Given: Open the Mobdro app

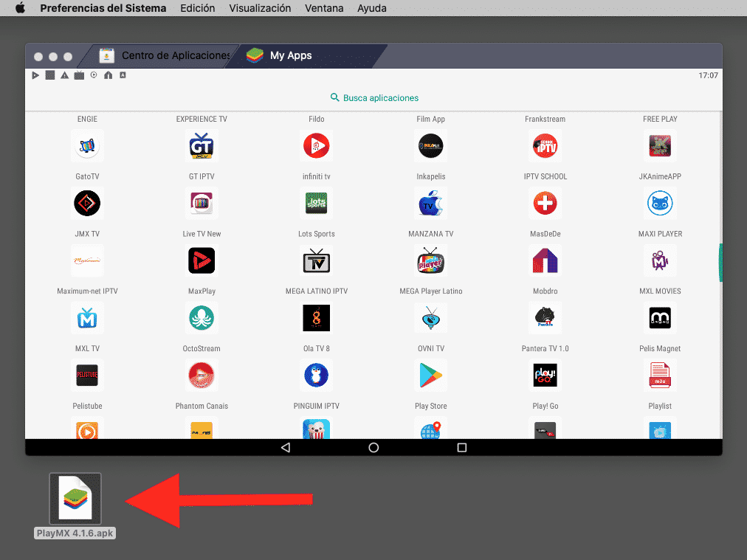Looking at the screenshot, I should [545, 260].
